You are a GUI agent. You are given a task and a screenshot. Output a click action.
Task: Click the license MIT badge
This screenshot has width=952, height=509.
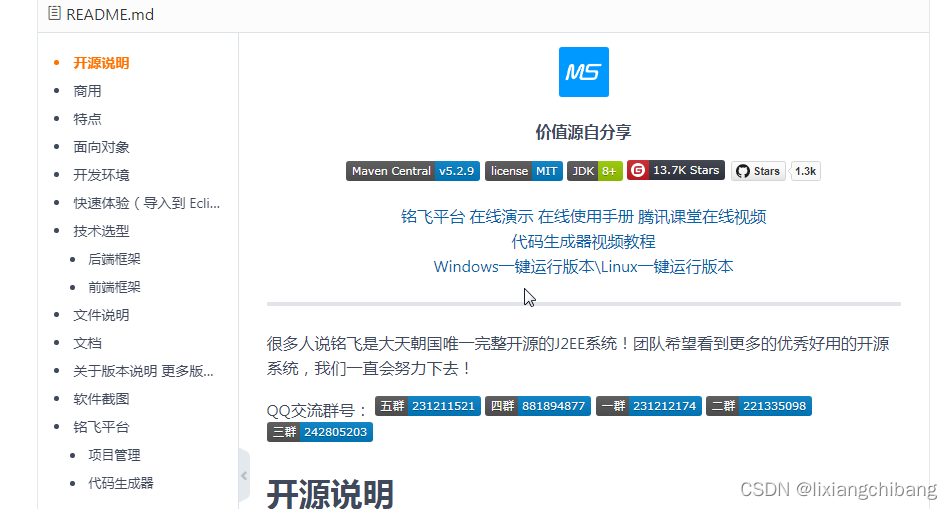pyautogui.click(x=524, y=171)
